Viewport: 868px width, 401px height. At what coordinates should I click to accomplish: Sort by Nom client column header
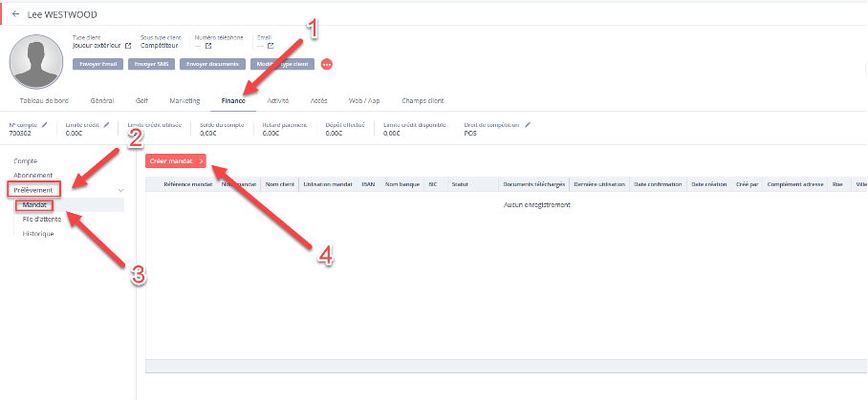point(279,183)
